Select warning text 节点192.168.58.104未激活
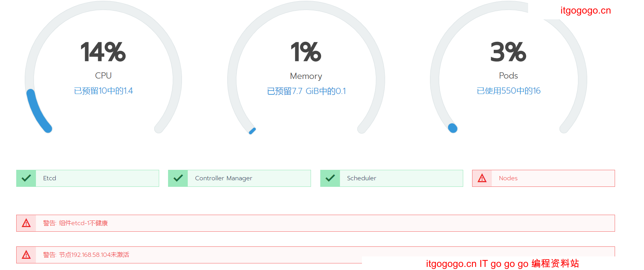Image resolution: width=644 pixels, height=270 pixels. click(94, 255)
